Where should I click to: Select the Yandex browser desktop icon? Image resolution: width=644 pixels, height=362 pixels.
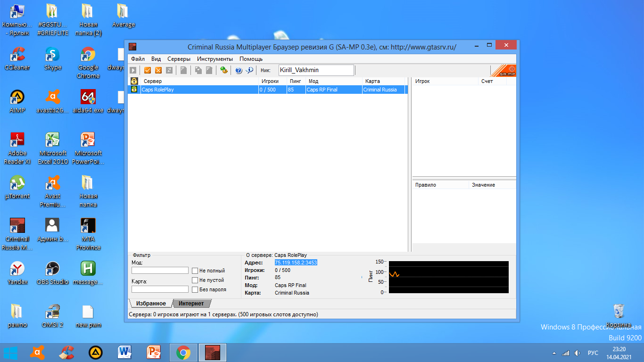(17, 273)
